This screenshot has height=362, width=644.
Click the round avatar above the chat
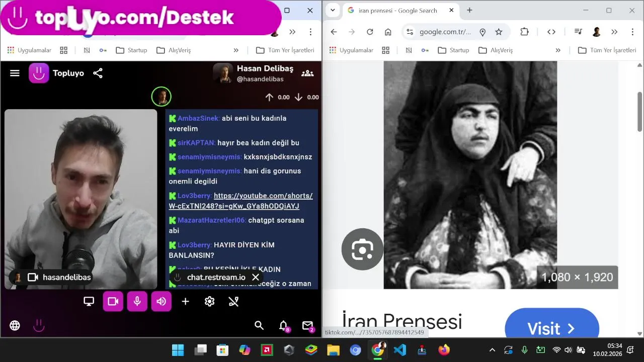coord(162,97)
